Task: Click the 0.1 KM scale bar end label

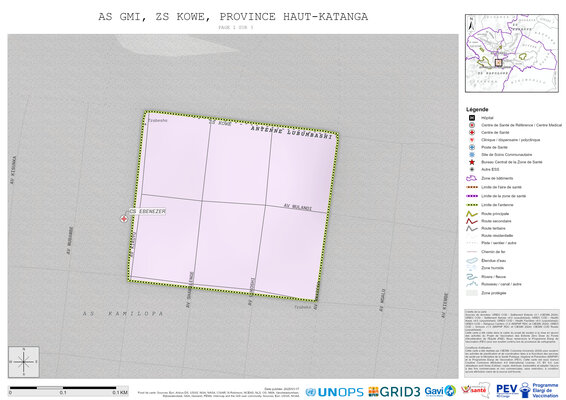Action: point(119,392)
